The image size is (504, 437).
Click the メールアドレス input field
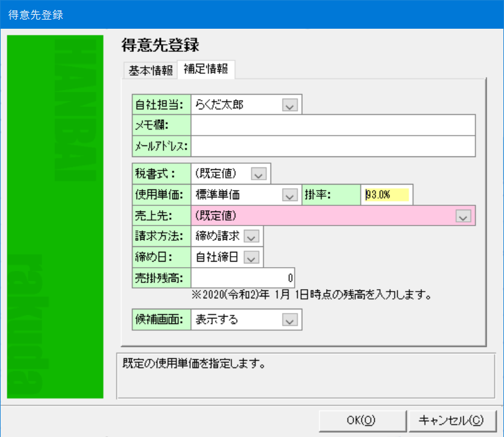(x=333, y=147)
